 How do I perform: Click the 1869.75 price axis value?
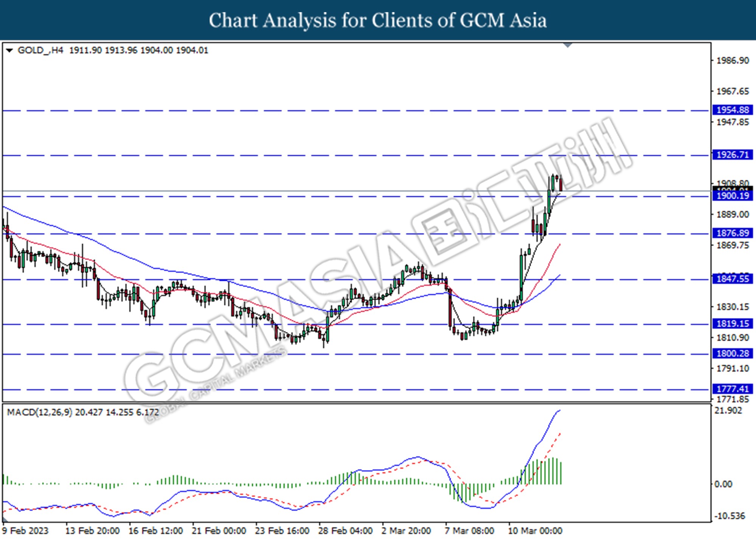733,245
